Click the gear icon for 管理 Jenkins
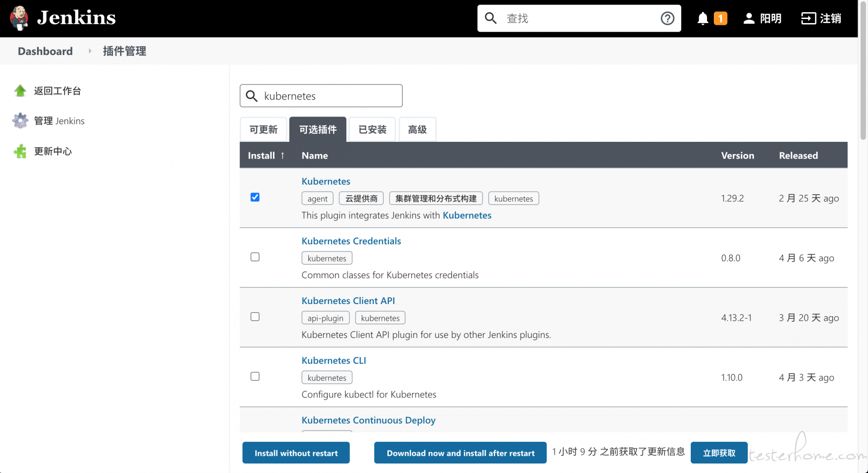868x473 pixels. point(20,121)
